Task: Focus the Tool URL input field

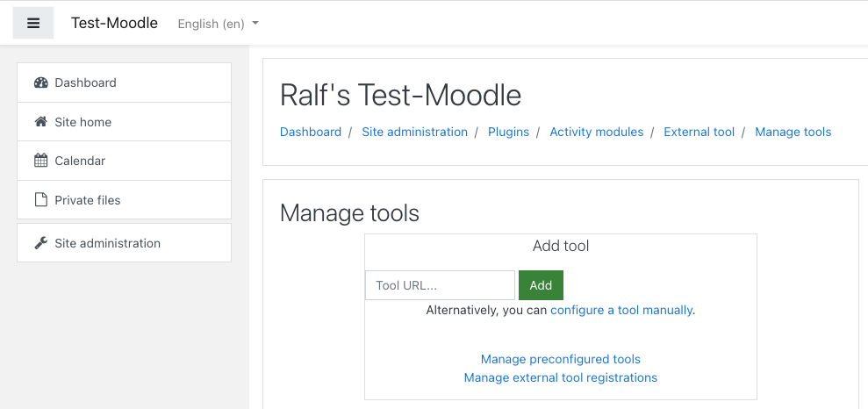Action: click(x=440, y=285)
